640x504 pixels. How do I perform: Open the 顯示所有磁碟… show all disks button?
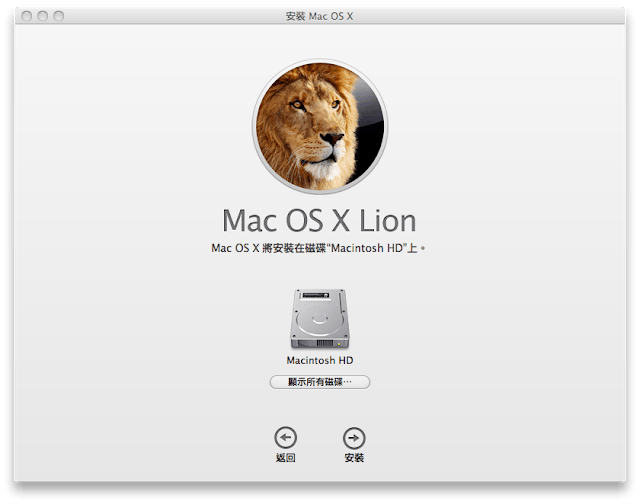320,382
